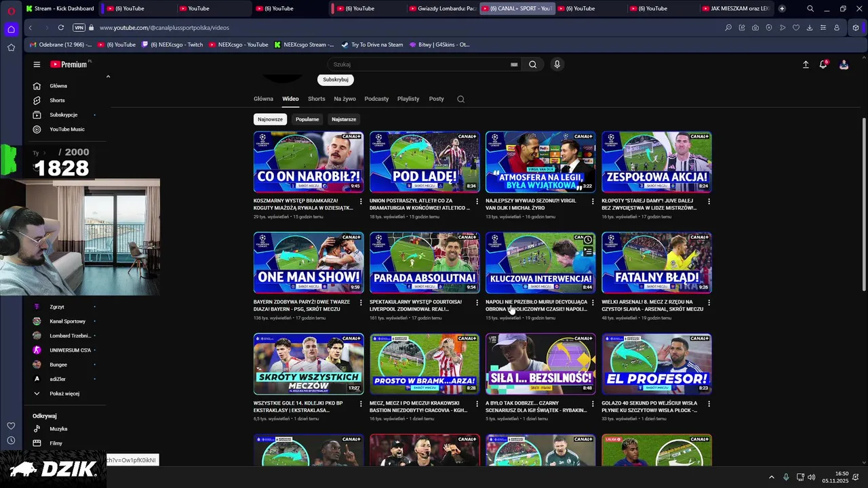The width and height of the screenshot is (868, 488).
Task: Go back to the previous page
Action: [31, 28]
